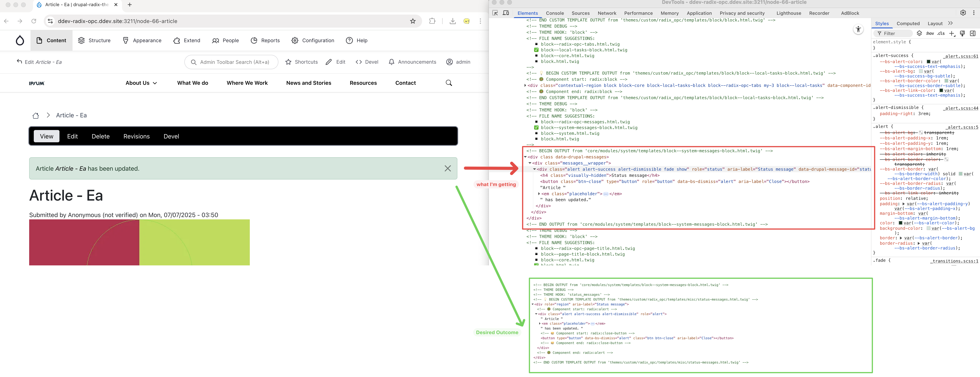This screenshot has height=377, width=980.
Task: Open DevTools settings gear icon
Action: (x=963, y=13)
